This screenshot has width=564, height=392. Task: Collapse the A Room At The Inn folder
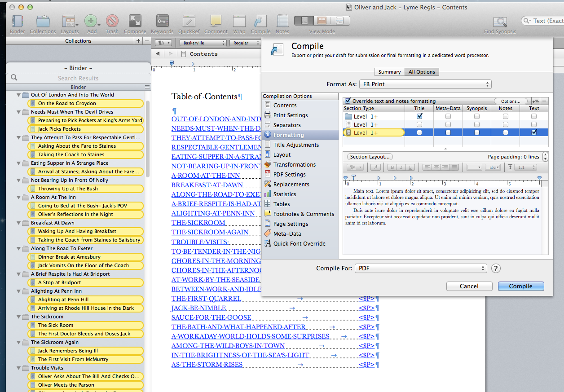(x=19, y=198)
